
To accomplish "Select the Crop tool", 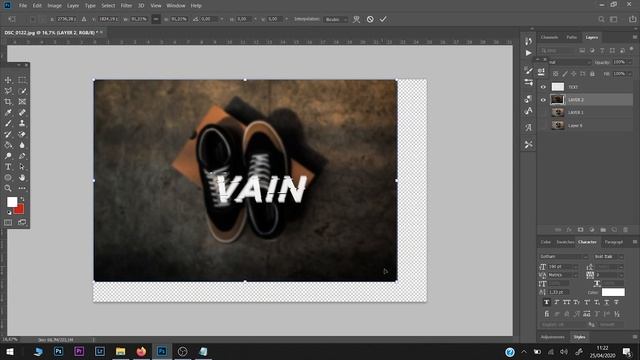I will click(8, 102).
